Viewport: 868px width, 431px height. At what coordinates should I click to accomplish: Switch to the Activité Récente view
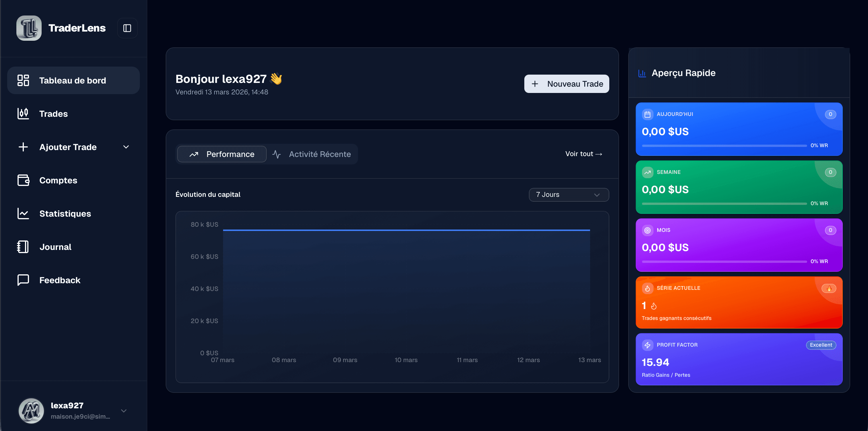pyautogui.click(x=312, y=154)
